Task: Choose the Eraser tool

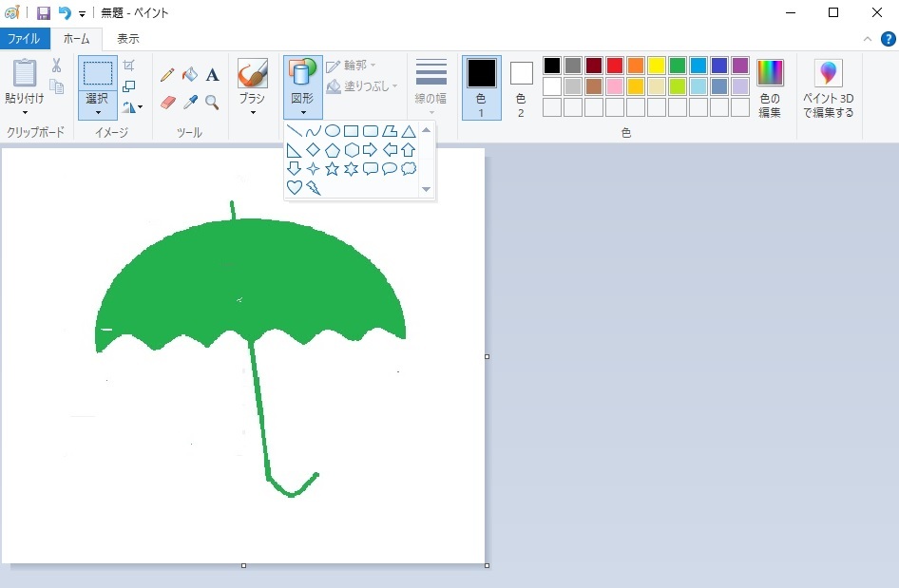Action: [168, 102]
